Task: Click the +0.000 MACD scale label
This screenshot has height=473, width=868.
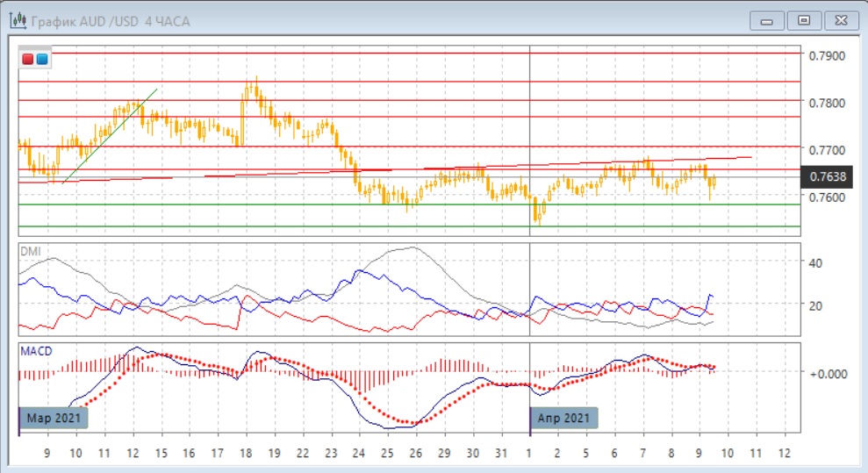Action: 828,374
